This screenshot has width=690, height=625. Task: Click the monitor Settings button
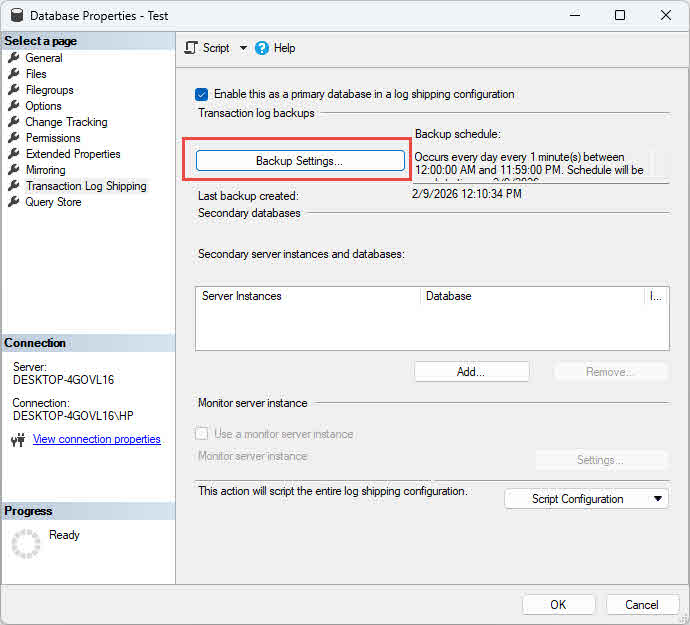[601, 460]
